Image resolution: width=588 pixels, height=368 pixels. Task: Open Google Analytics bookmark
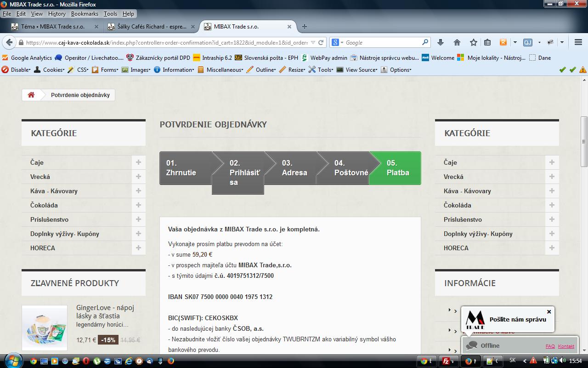click(x=27, y=58)
